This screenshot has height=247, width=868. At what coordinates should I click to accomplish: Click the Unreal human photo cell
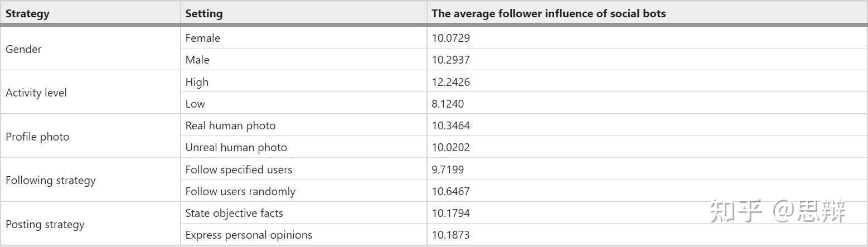(304, 147)
